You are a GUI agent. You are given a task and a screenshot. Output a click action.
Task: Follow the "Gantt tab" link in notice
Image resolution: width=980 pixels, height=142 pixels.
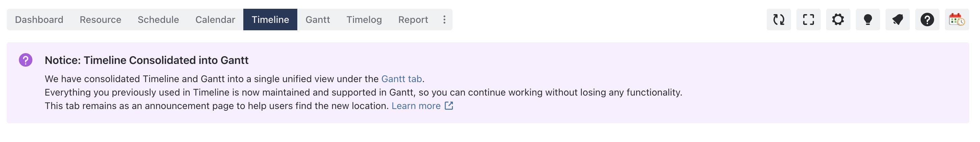coord(401,79)
